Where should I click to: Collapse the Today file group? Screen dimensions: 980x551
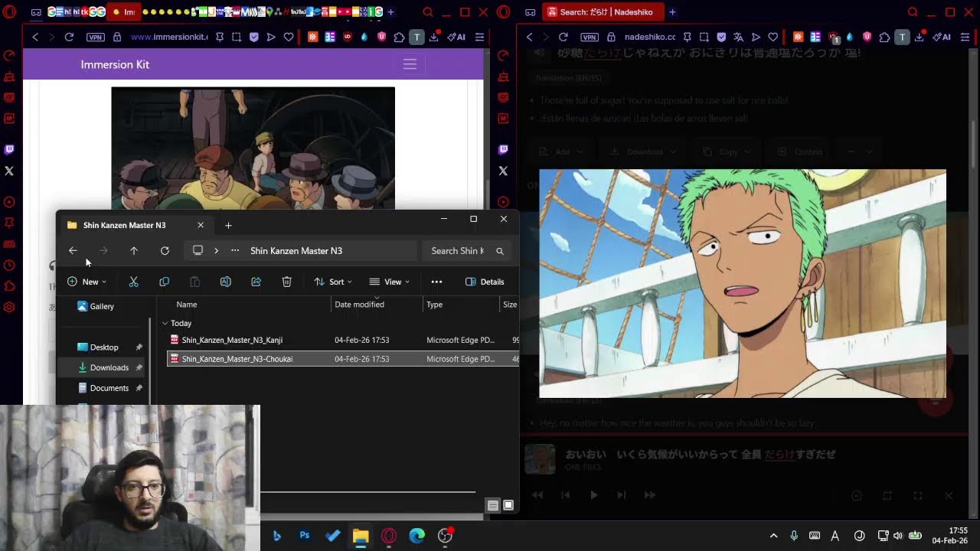point(165,323)
